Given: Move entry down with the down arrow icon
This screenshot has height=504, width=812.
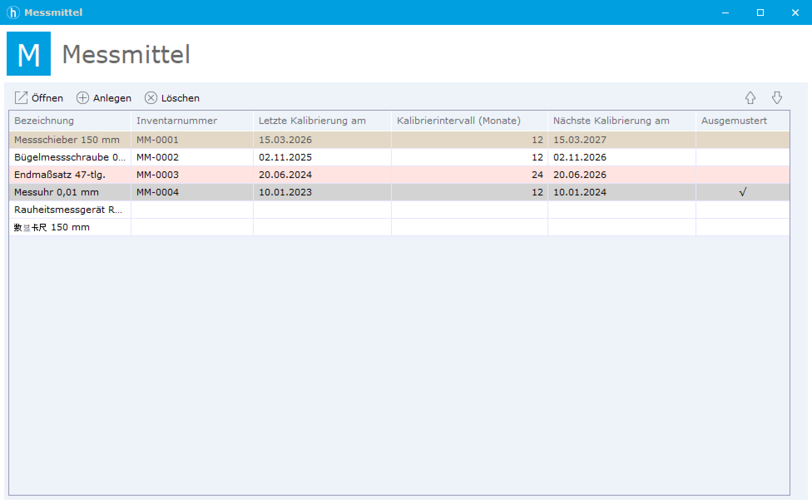Looking at the screenshot, I should click(x=777, y=98).
